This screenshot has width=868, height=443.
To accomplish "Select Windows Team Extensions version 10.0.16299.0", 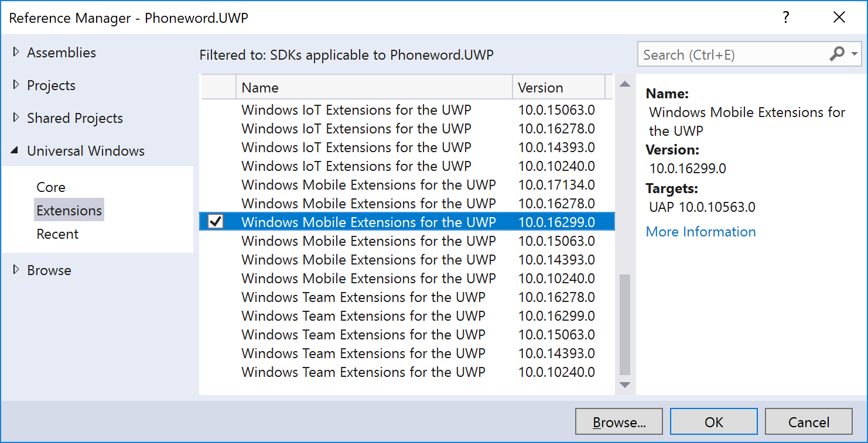I will (406, 315).
